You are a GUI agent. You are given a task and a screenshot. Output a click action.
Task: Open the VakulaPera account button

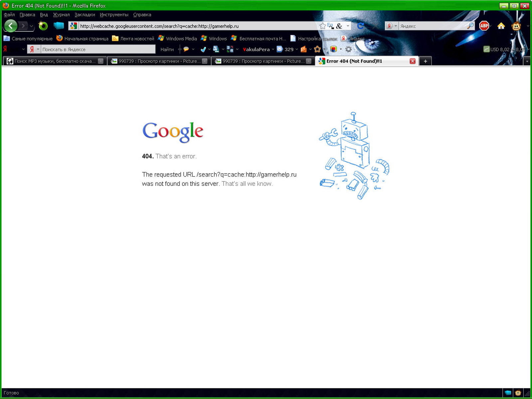[256, 49]
